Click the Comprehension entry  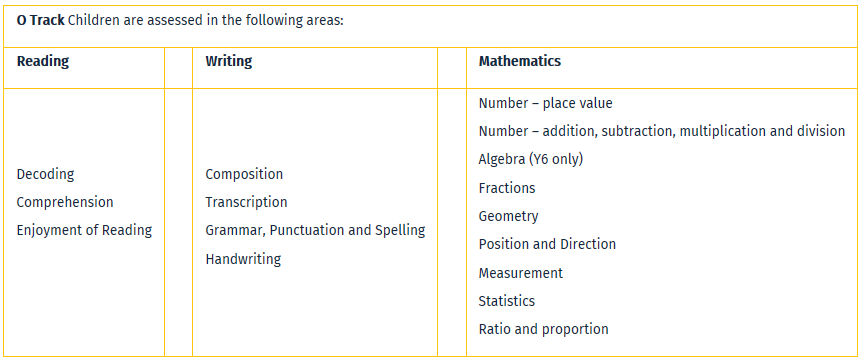(65, 203)
